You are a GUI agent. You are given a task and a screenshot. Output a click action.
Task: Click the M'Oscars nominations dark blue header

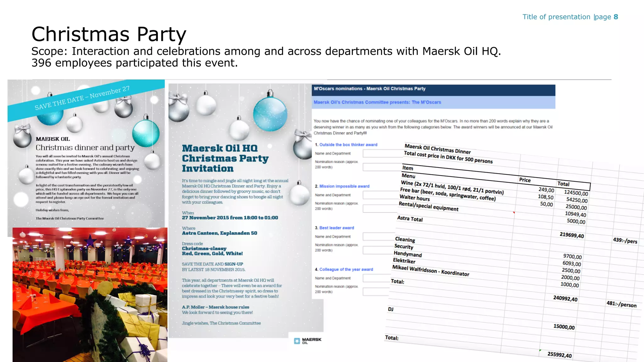pos(433,90)
